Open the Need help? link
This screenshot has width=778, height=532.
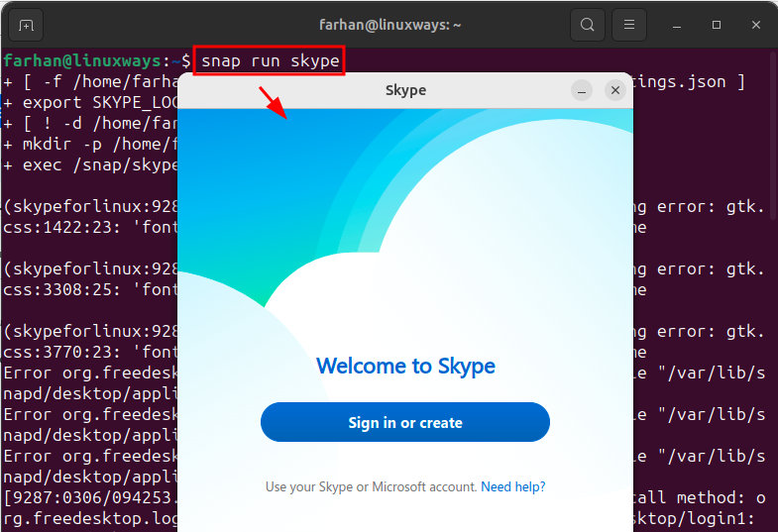coord(513,486)
